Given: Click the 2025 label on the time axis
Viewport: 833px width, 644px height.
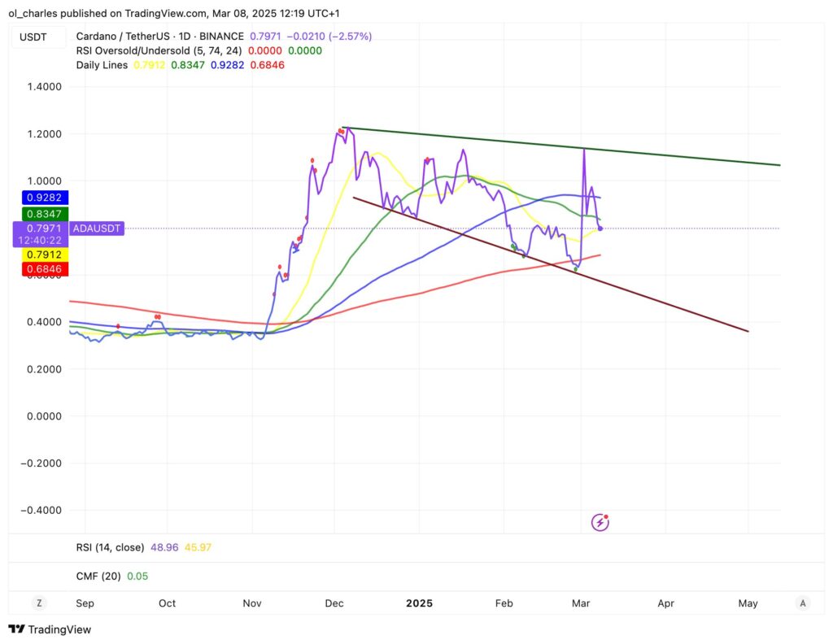Looking at the screenshot, I should 419,603.
